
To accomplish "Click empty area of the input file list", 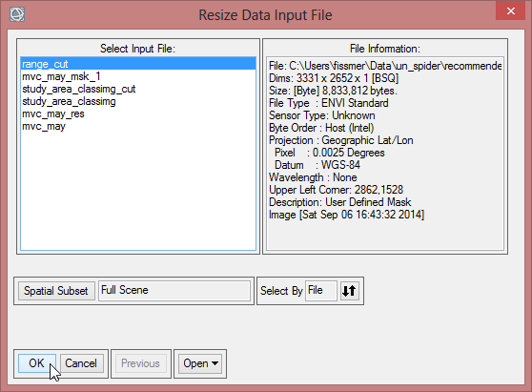I will 138,190.
